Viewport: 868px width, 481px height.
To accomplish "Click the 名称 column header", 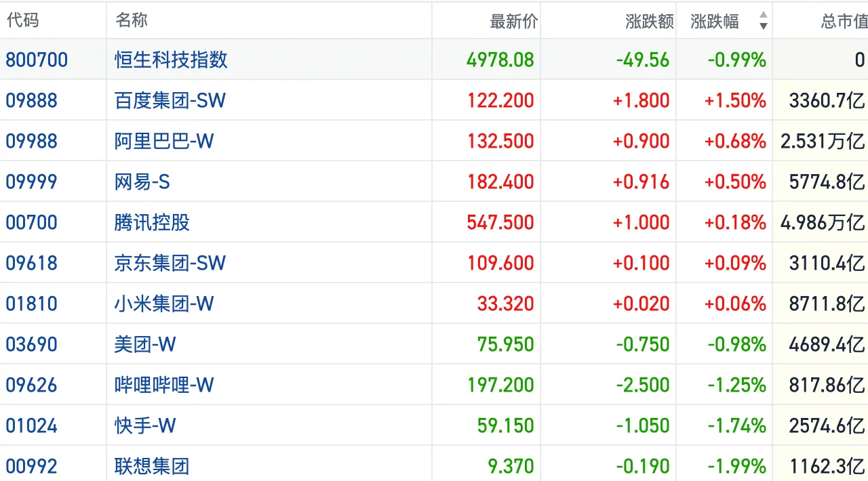I will coord(132,20).
